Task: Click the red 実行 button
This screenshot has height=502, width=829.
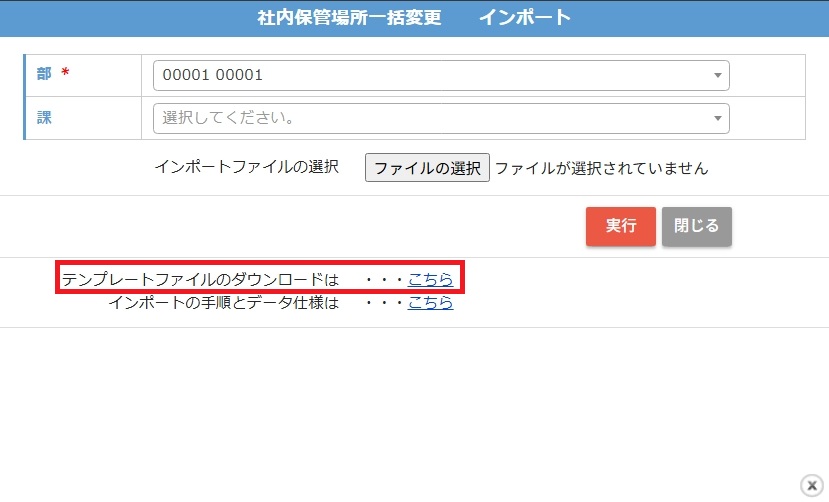Action: [x=620, y=226]
